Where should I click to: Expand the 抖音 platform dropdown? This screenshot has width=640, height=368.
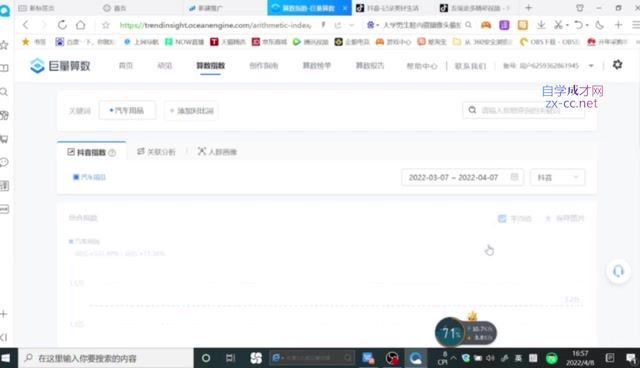(x=558, y=177)
